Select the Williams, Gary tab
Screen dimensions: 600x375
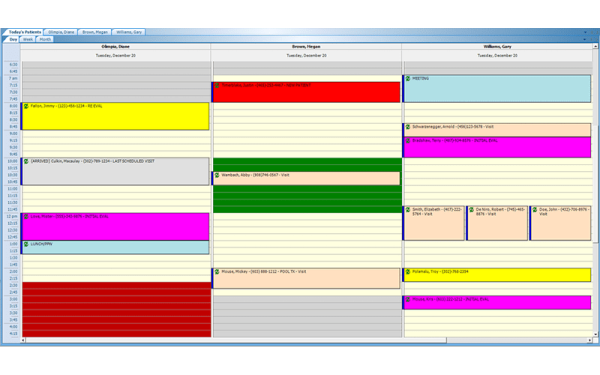(x=129, y=32)
